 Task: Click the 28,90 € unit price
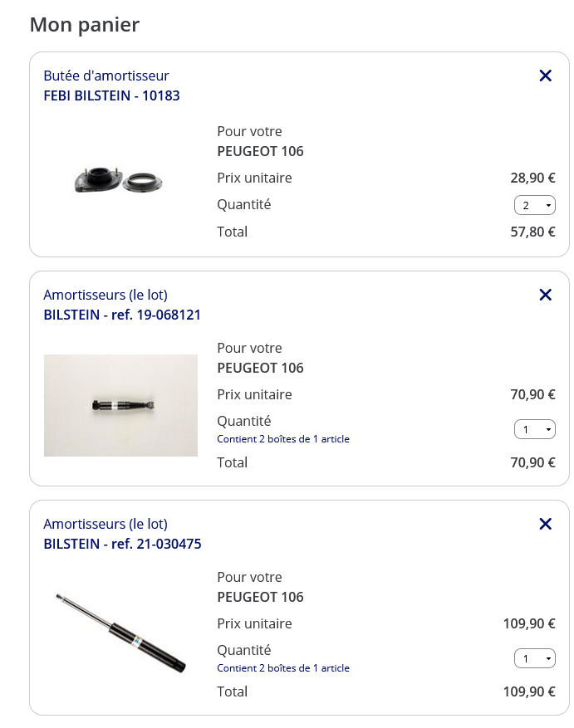[x=532, y=178]
